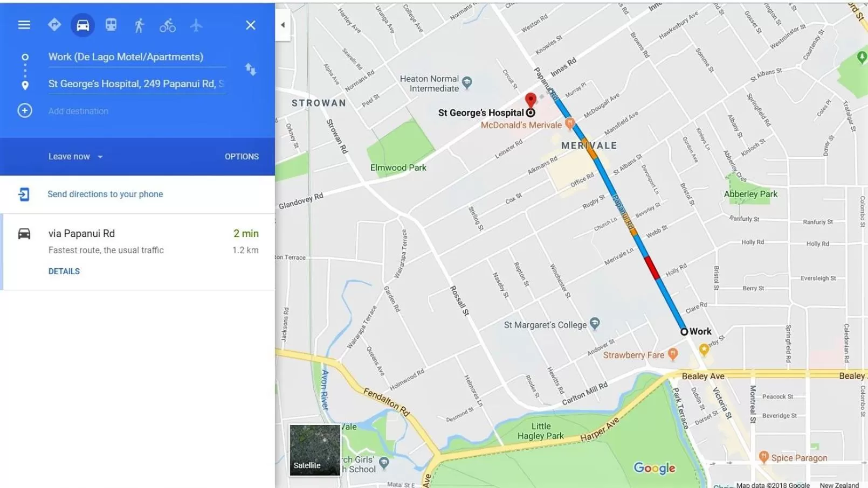Open the hamburger main menu
This screenshot has height=488, width=868.
(24, 25)
